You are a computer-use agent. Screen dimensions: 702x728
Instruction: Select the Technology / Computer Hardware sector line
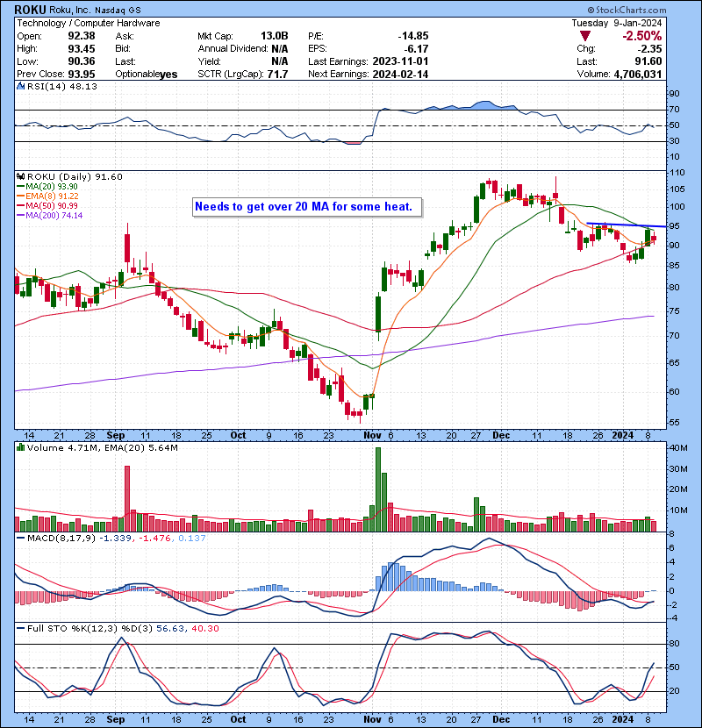[x=89, y=23]
